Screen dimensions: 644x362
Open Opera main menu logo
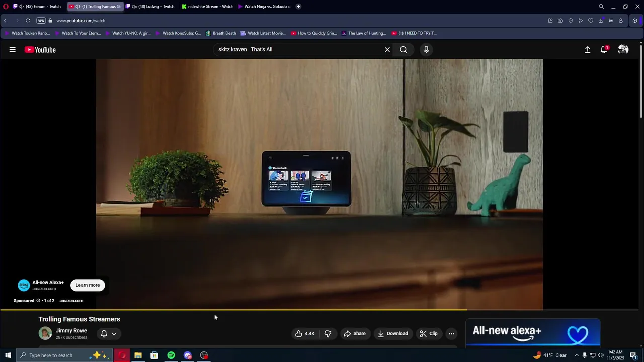(6, 7)
